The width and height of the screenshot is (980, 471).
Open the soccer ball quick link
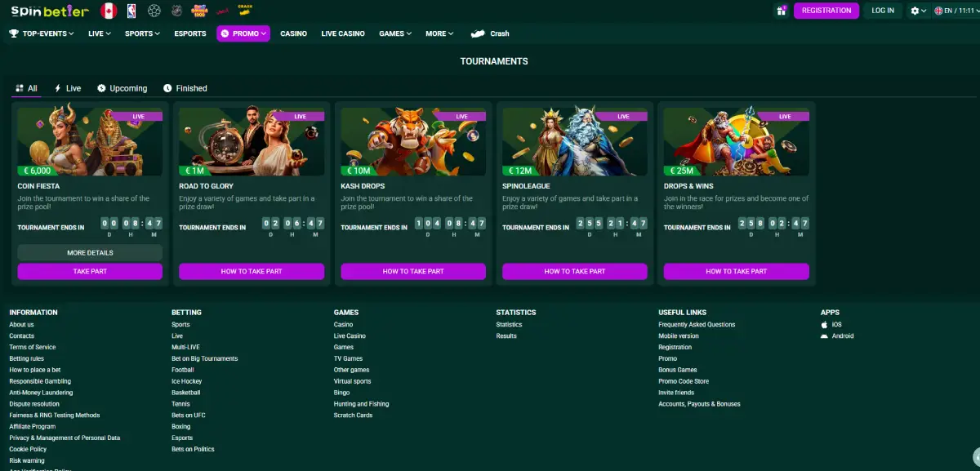[x=154, y=11]
